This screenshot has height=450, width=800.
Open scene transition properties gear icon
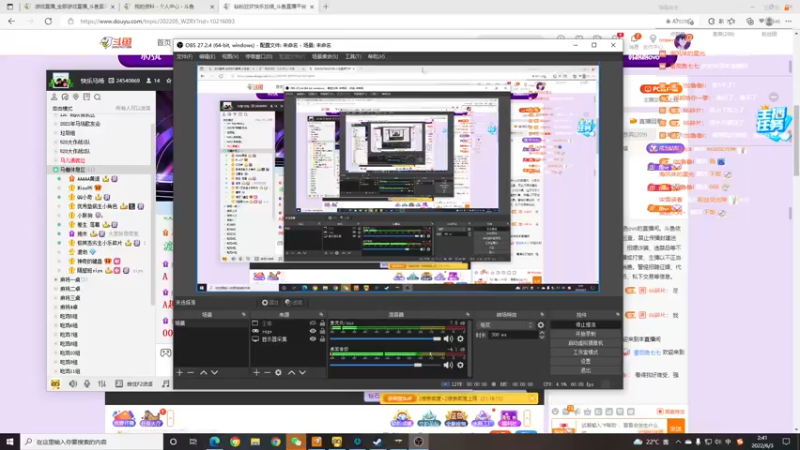click(541, 325)
